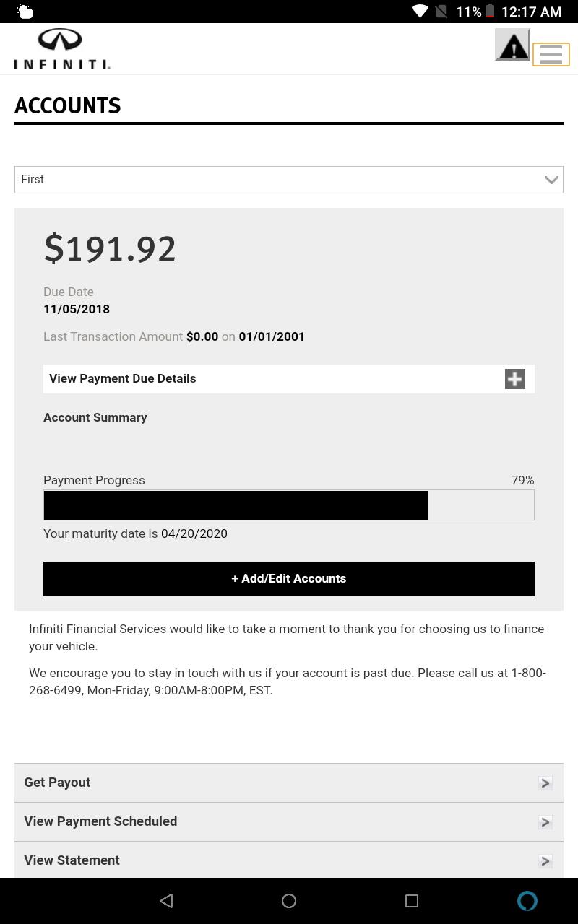Click the Infiniti logo

point(62,49)
